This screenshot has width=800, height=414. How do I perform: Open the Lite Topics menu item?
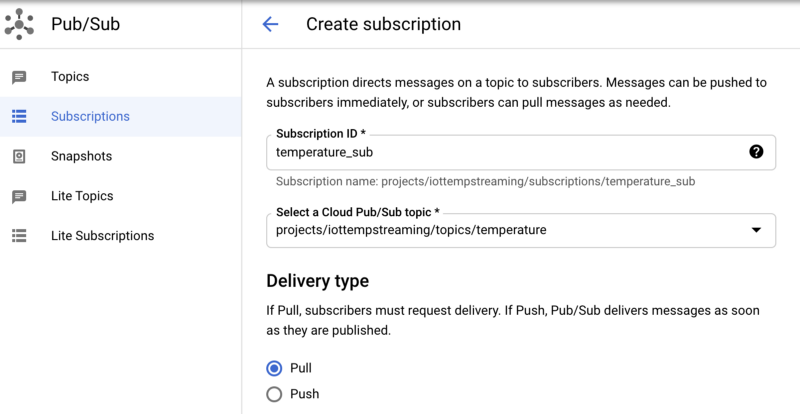coord(82,197)
